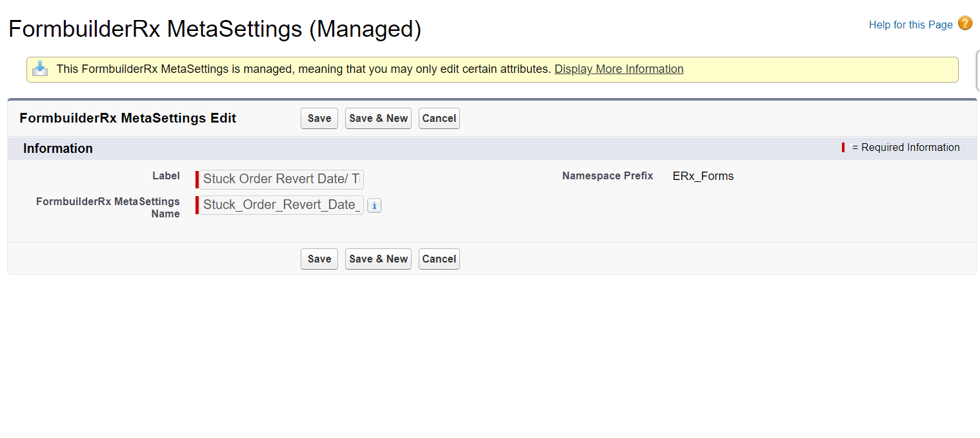Click the FormbuilderRx MetaSettings Edit heading
Screen dimensions: 980x438
click(x=128, y=118)
